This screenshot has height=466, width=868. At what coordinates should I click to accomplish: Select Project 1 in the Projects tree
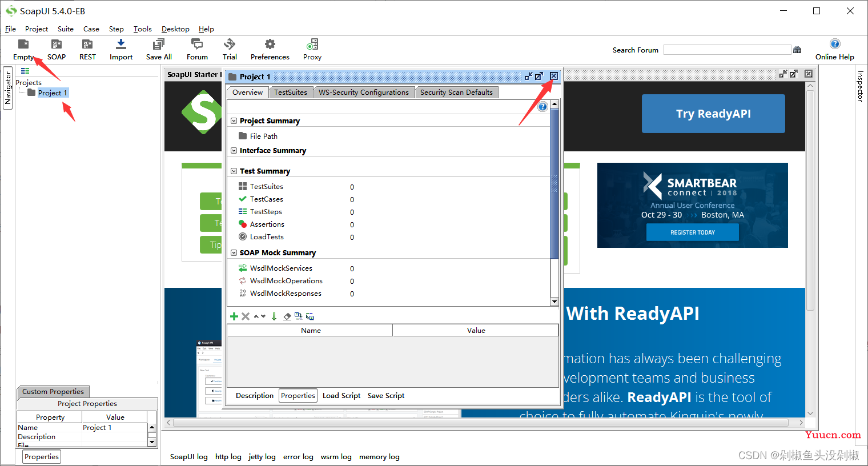(52, 93)
